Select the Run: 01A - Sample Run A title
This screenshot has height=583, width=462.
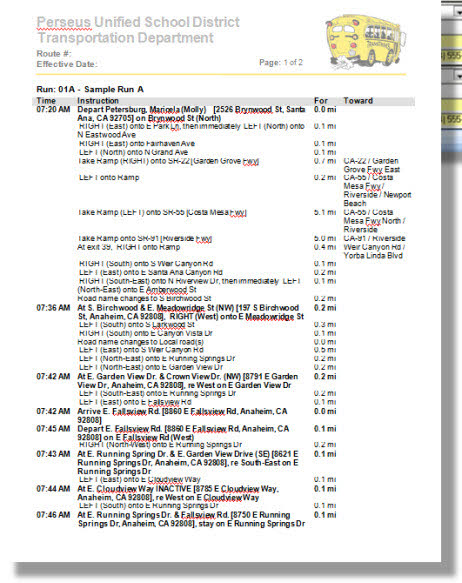(x=90, y=89)
